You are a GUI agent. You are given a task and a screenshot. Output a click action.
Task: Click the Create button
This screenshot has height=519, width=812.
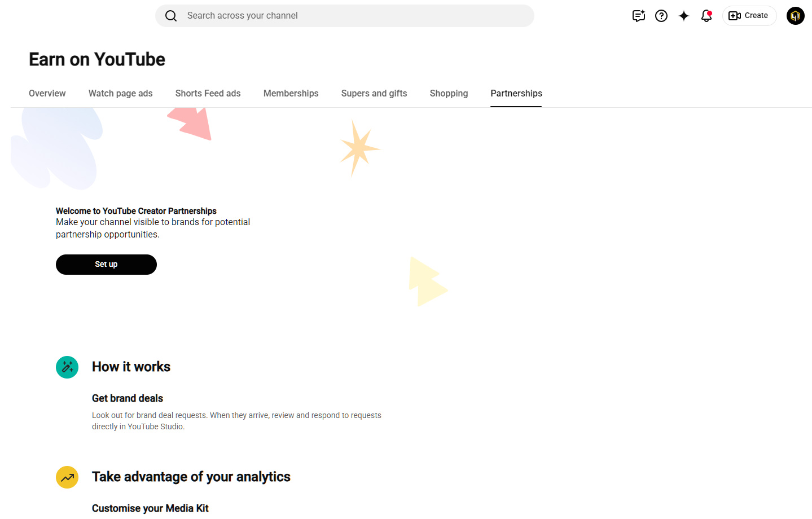click(x=749, y=16)
